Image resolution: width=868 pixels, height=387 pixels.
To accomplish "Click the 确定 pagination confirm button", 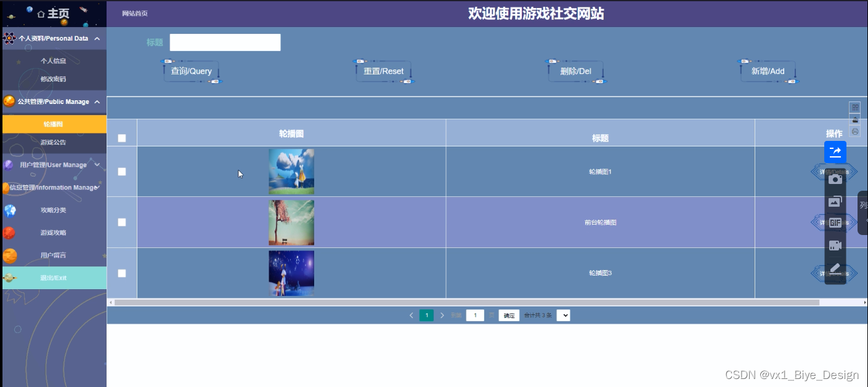I will pos(509,316).
